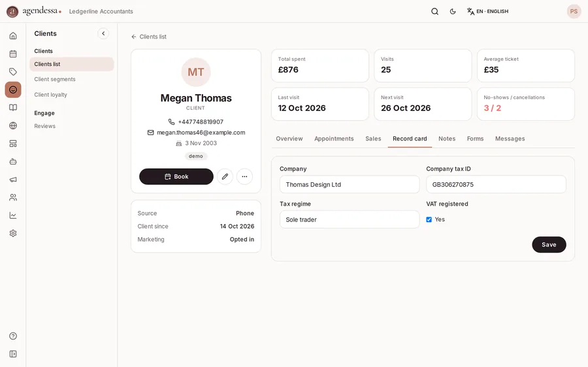Open the Calendar icon in sidebar

pyautogui.click(x=13, y=54)
